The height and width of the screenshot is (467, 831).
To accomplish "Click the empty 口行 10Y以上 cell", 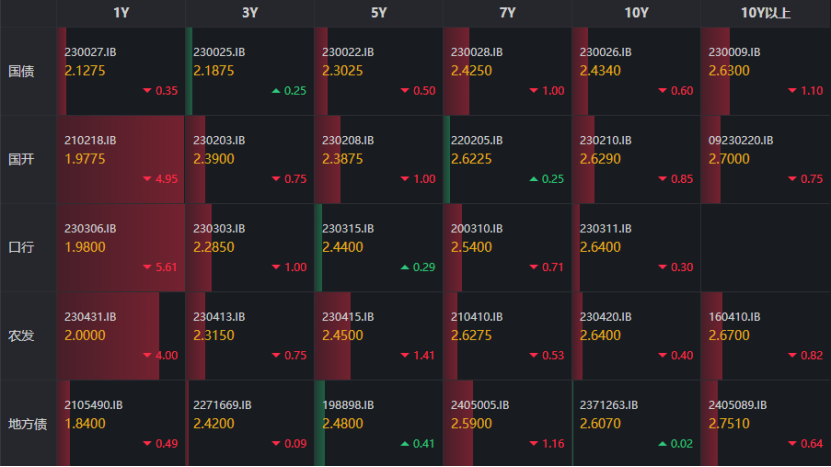I will (765, 248).
